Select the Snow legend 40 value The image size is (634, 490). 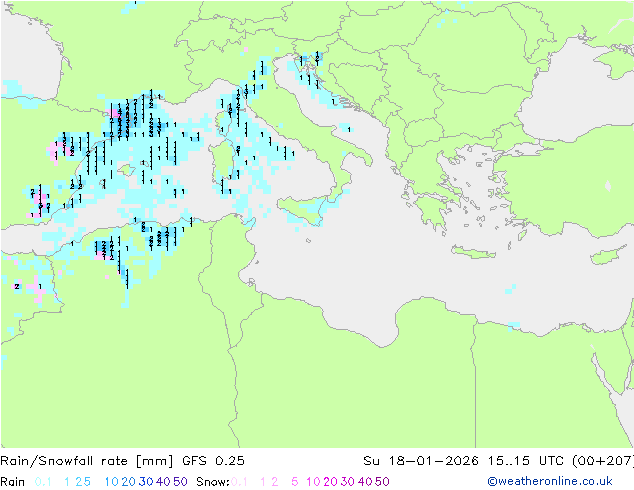tap(365, 482)
